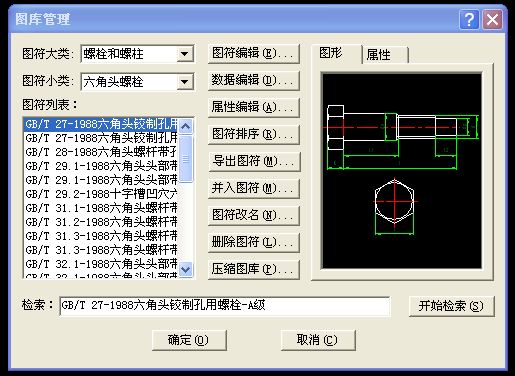515x376 pixels.
Task: Cancel with 取消(C) button
Action: [318, 340]
